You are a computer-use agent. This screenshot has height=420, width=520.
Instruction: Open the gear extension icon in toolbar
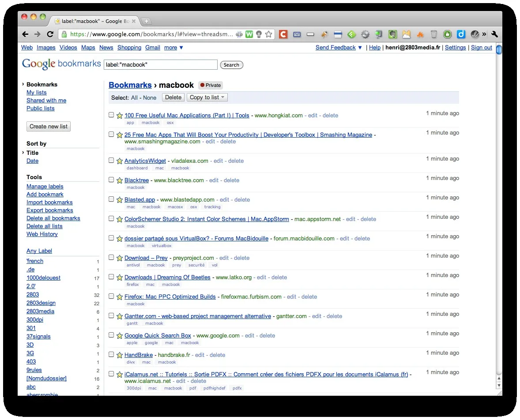[x=365, y=34]
